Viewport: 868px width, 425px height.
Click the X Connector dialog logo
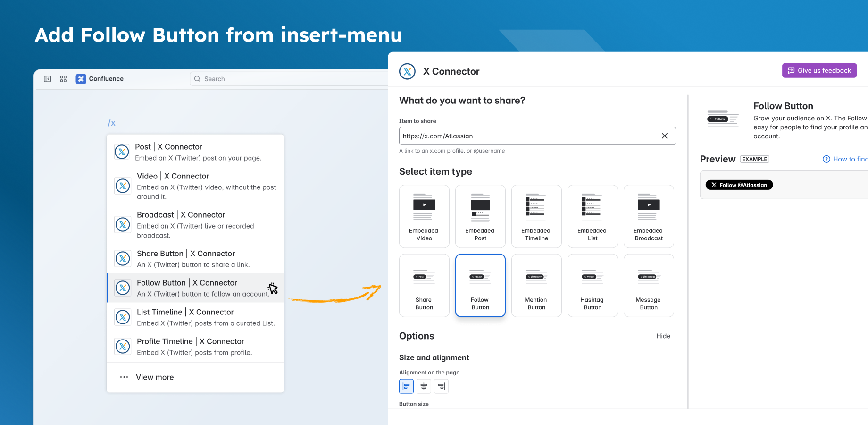point(407,71)
